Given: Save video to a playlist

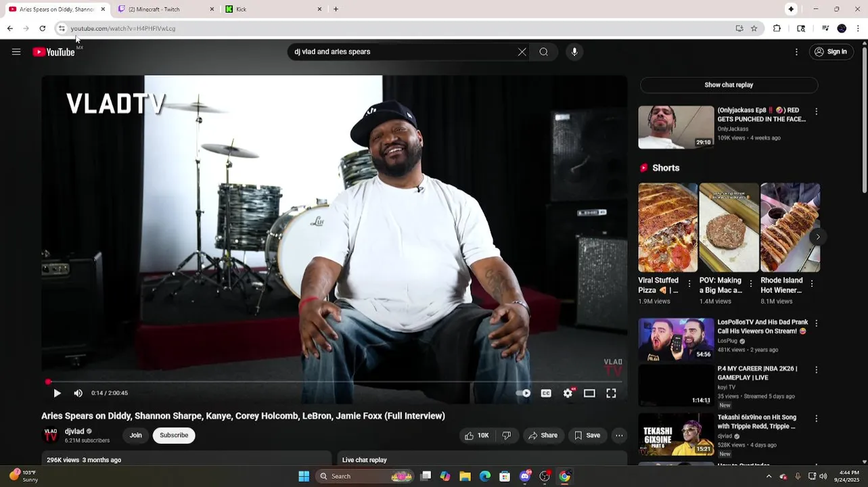Looking at the screenshot, I should [x=587, y=436].
